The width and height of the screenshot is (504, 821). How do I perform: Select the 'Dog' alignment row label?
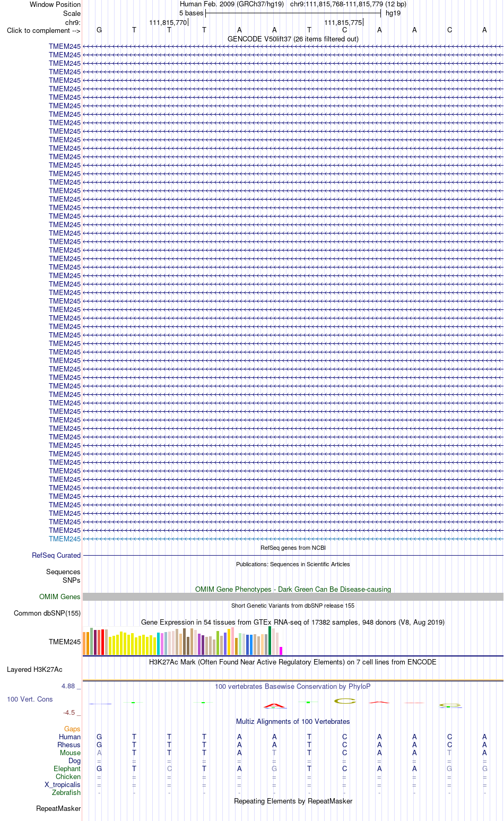pyautogui.click(x=75, y=760)
